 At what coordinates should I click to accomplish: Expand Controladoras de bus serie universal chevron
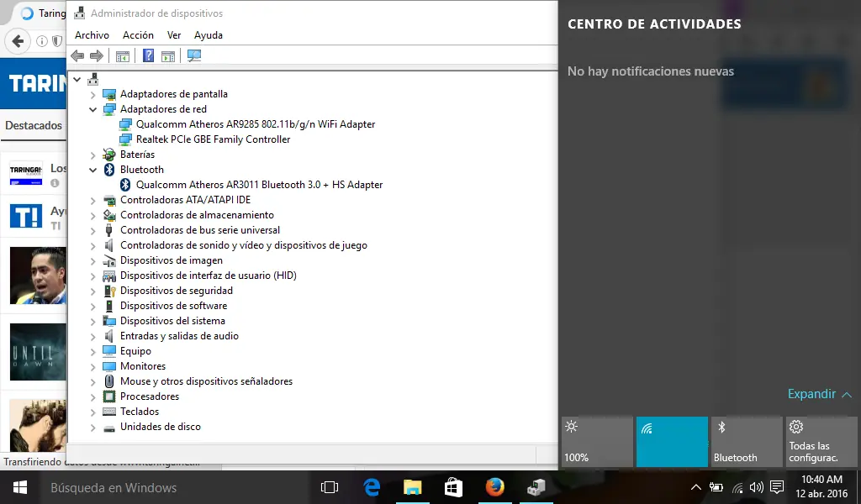click(x=92, y=231)
